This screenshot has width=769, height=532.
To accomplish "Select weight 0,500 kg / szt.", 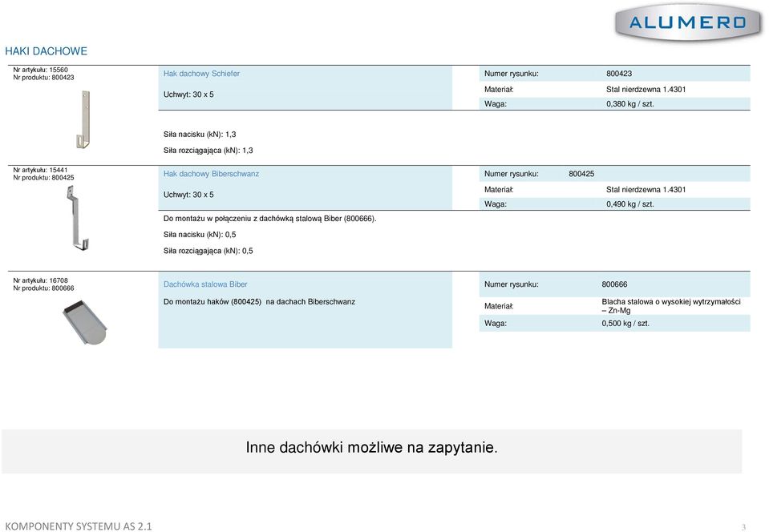I will click(x=625, y=324).
